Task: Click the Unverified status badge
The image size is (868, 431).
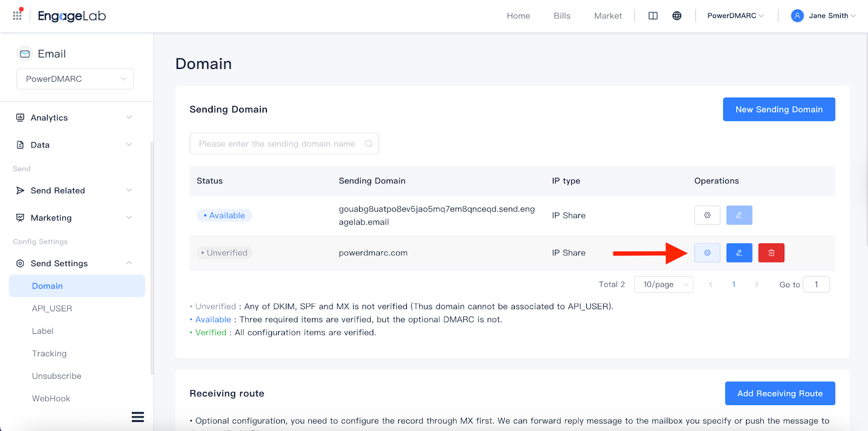Action: [225, 253]
